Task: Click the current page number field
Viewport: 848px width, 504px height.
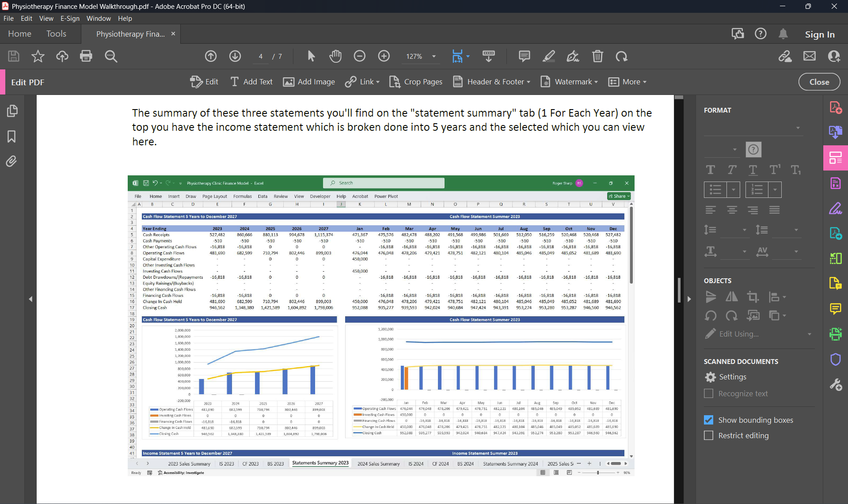Action: (261, 56)
